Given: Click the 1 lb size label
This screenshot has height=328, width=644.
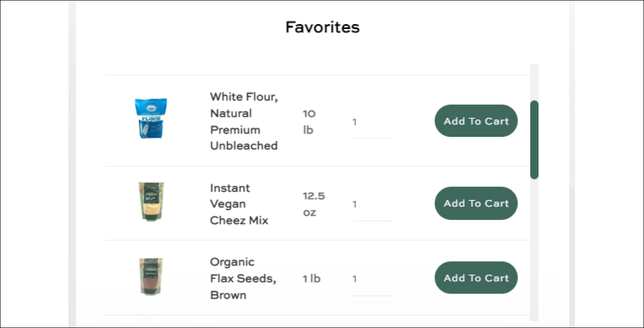Looking at the screenshot, I should pos(311,278).
